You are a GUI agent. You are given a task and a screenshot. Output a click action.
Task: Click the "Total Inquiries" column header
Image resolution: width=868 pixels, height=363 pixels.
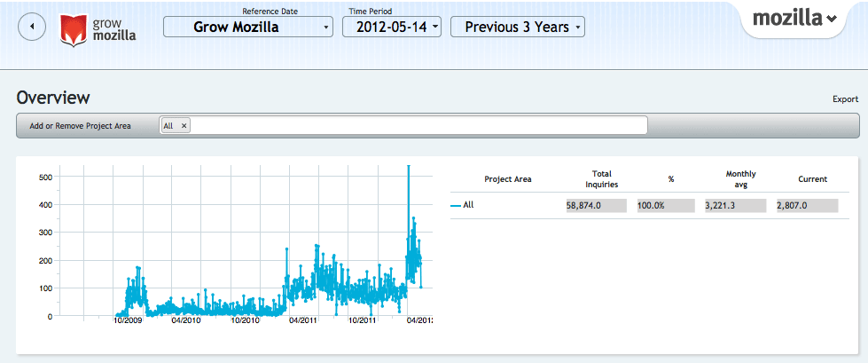[x=603, y=179]
